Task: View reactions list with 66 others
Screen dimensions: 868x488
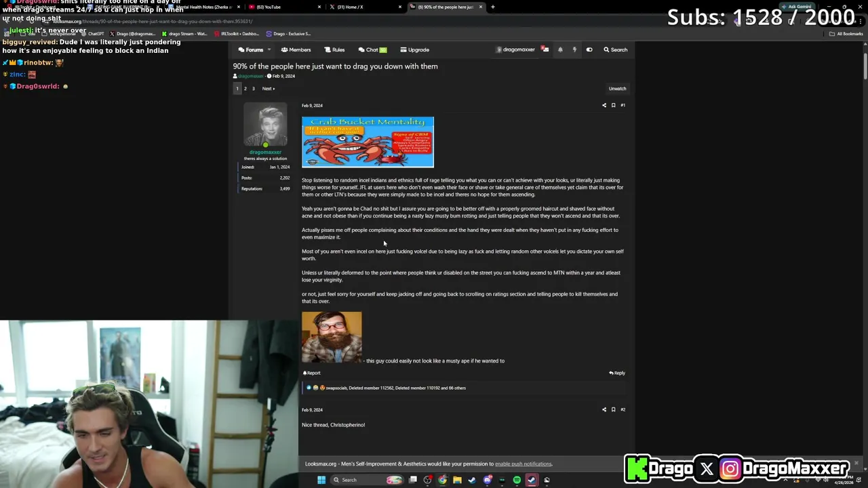Action: pos(395,388)
